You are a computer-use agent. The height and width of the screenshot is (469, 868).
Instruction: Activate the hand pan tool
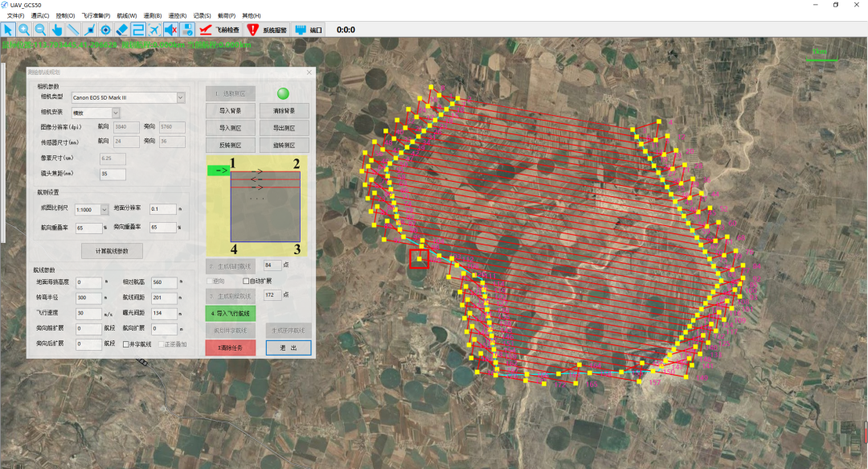[57, 30]
